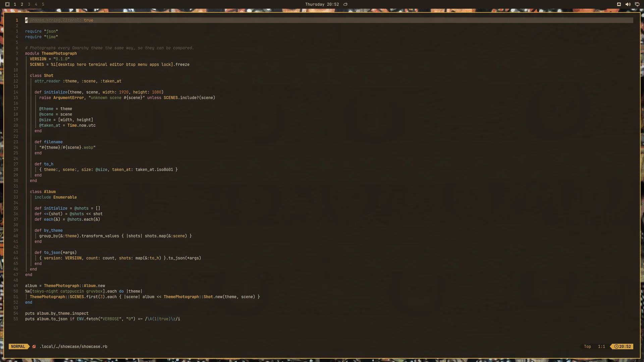
Task: Click the module ThemePhotograph line
Action: [x=51, y=54]
